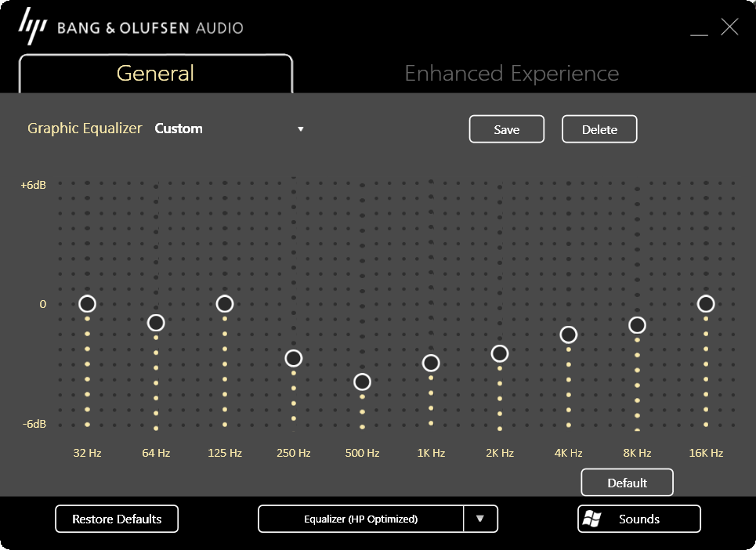Screen dimensions: 756x550
Task: Reset the equalizer with the Default button
Action: (627, 482)
